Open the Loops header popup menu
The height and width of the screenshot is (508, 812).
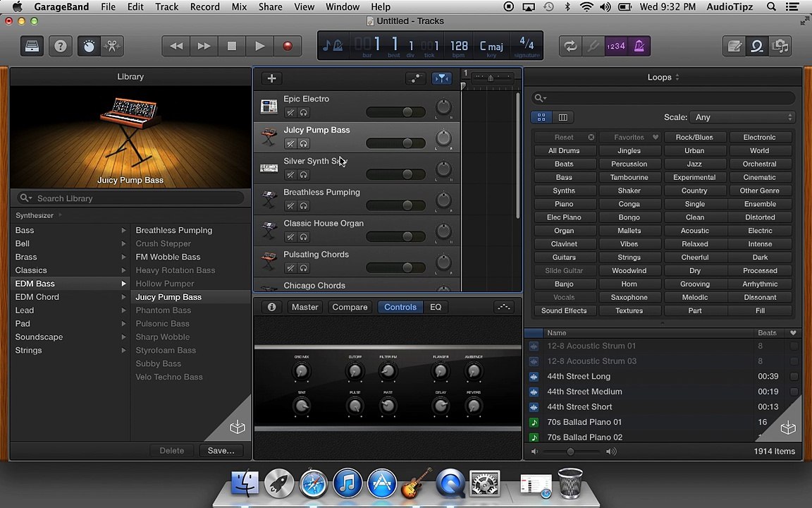pos(663,77)
